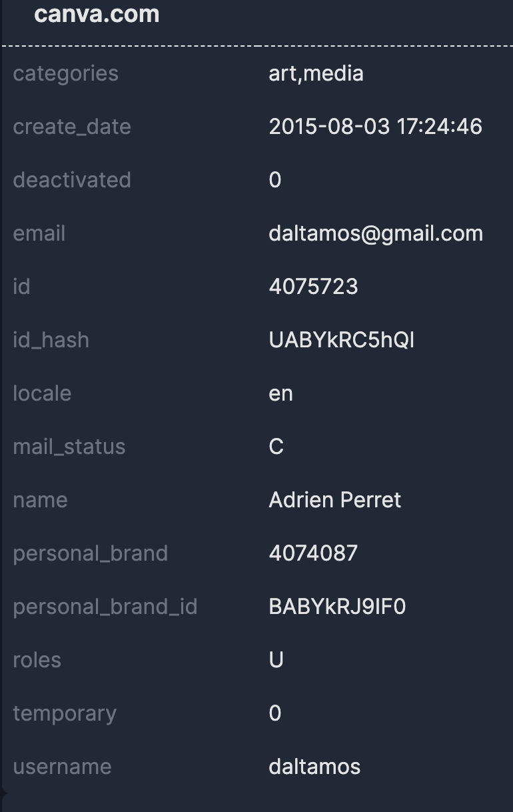This screenshot has width=513, height=812.
Task: Click the deactivated field label
Action: pos(72,180)
